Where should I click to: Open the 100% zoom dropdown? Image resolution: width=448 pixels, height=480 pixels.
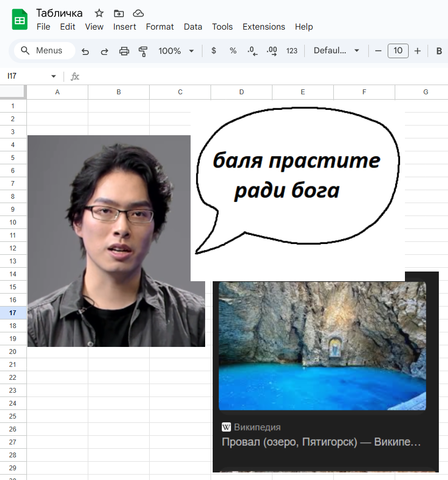tap(176, 51)
